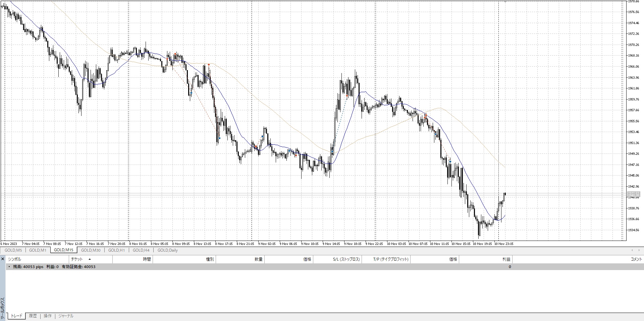Sort by the シンボル column header

coord(14,259)
